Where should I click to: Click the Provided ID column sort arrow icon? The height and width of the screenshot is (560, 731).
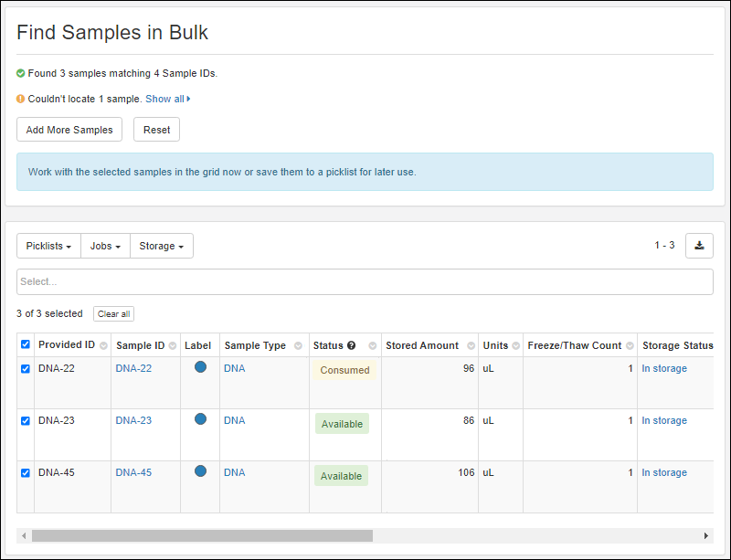click(103, 346)
